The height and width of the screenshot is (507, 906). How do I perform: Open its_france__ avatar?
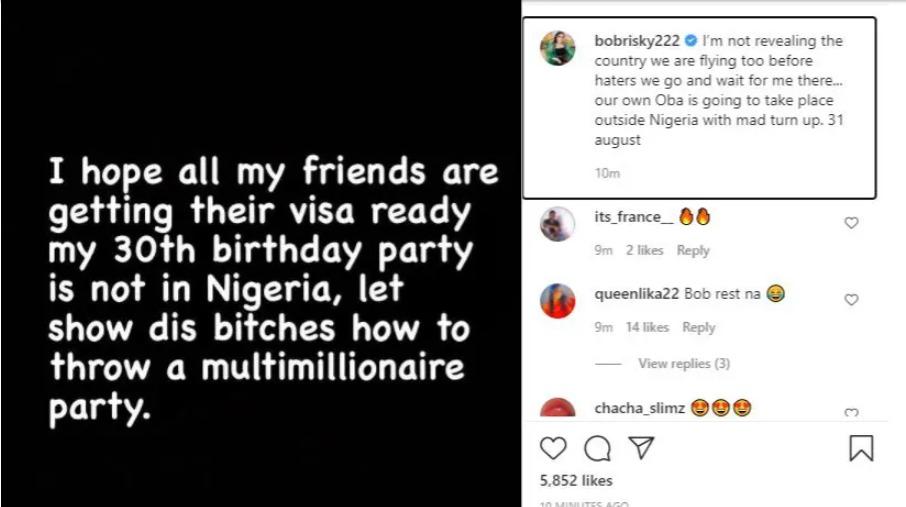558,224
